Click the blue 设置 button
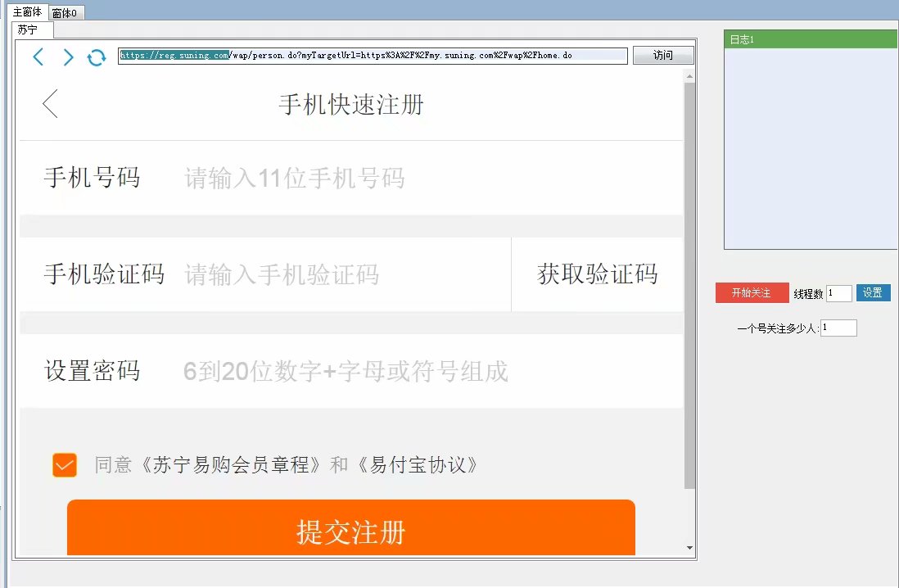899x588 pixels. [x=873, y=292]
